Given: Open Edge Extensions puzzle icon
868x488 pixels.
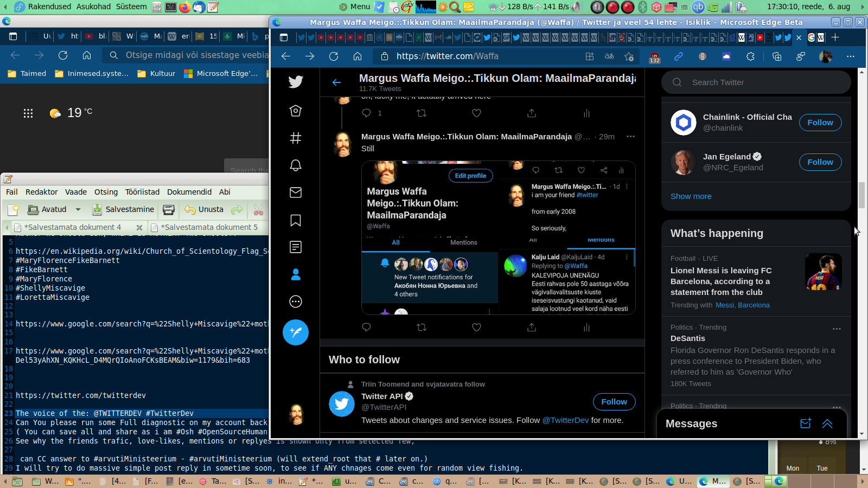Looking at the screenshot, I should 750,56.
